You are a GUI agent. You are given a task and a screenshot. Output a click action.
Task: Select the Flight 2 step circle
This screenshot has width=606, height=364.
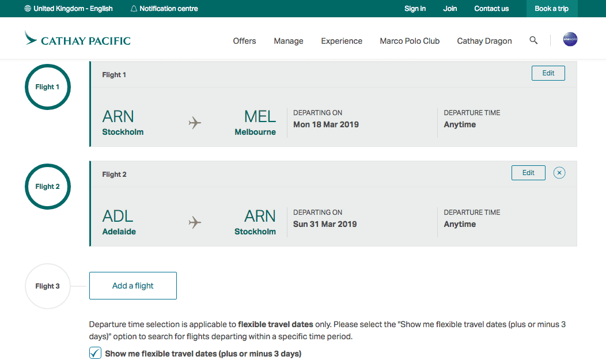(48, 187)
